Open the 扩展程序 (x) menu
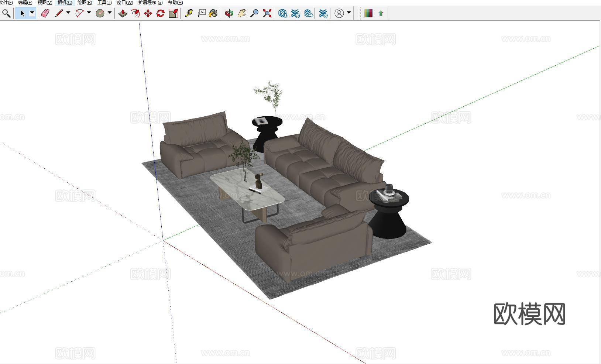 coord(150,3)
